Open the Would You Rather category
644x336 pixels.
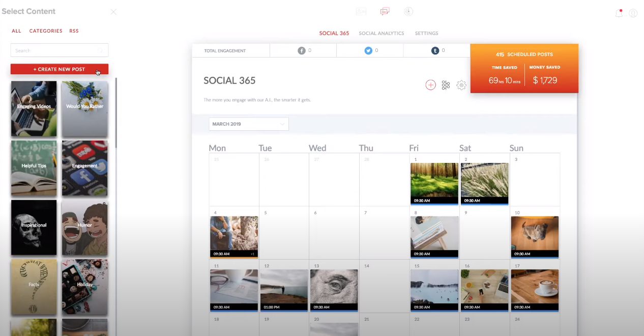point(85,109)
